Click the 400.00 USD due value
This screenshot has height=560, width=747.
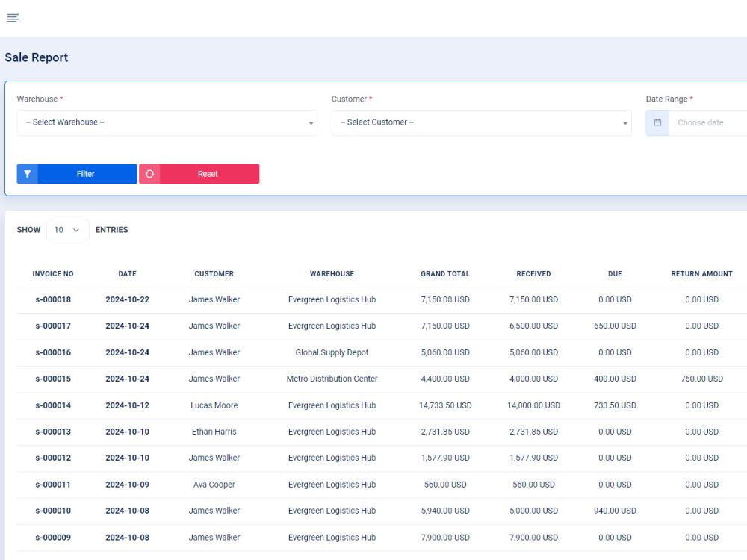tap(615, 379)
